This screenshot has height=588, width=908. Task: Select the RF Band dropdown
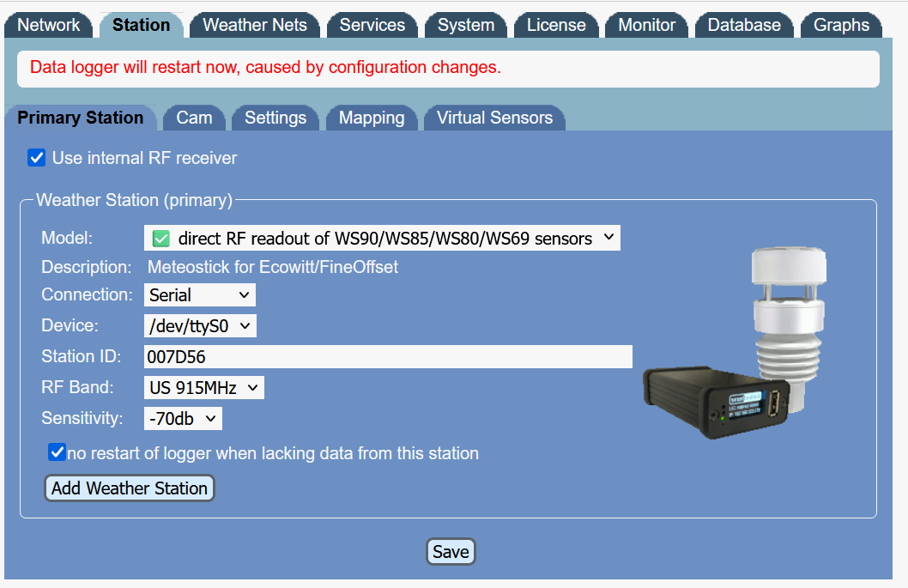tap(203, 388)
